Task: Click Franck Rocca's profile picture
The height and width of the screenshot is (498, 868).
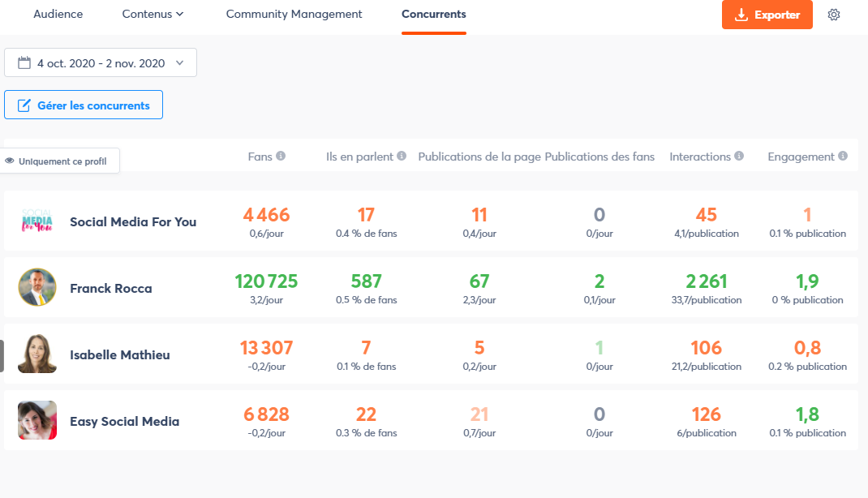Action: [x=37, y=288]
